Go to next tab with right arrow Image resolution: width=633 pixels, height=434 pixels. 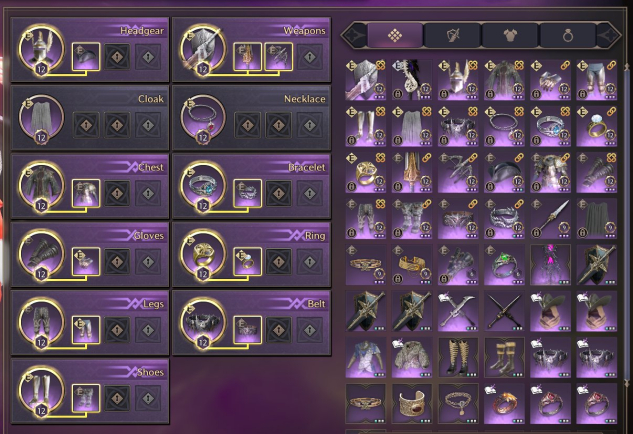click(609, 36)
